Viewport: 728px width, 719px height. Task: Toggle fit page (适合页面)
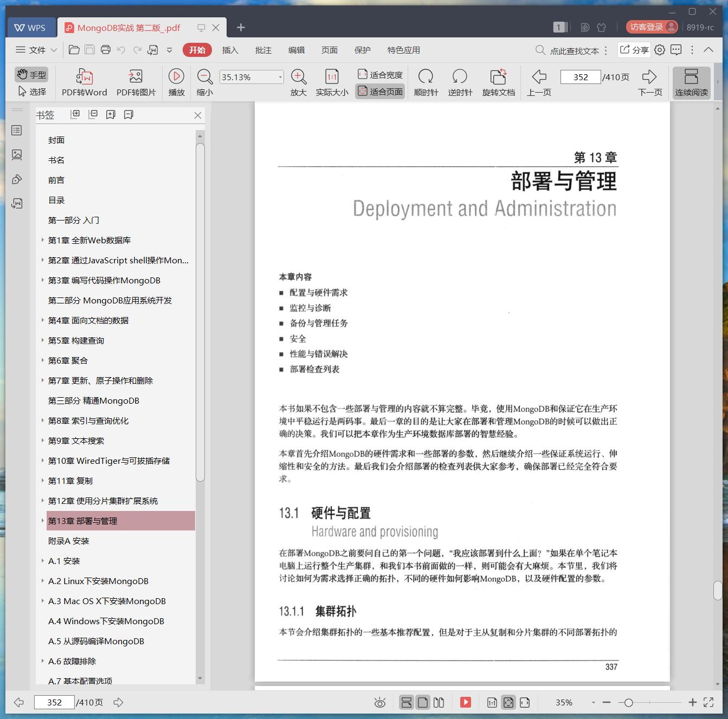coord(380,92)
